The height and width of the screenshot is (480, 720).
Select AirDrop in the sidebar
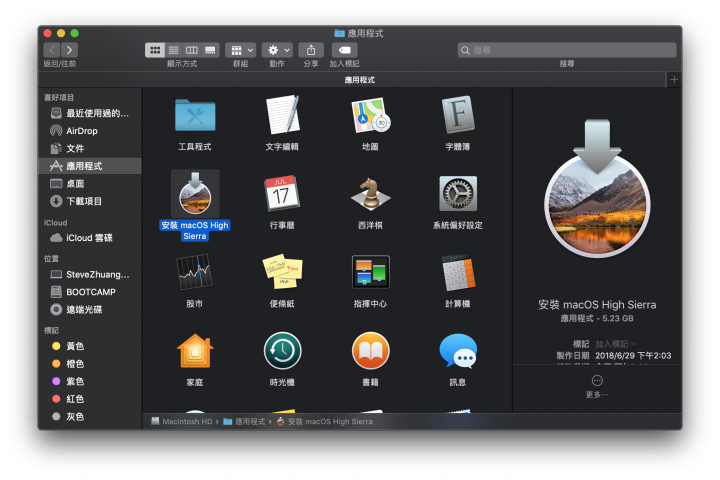click(90, 131)
